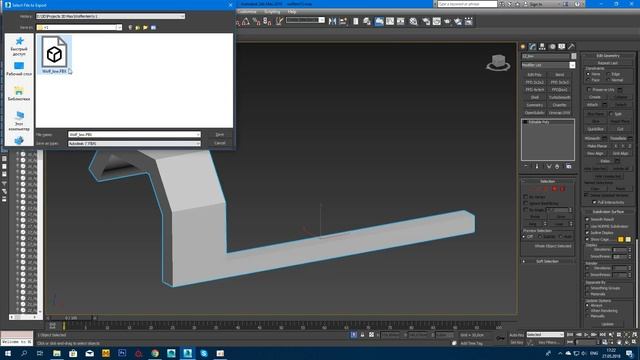Expand the Soft Selection rollout
The width and height of the screenshot is (640, 360).
coord(548,261)
